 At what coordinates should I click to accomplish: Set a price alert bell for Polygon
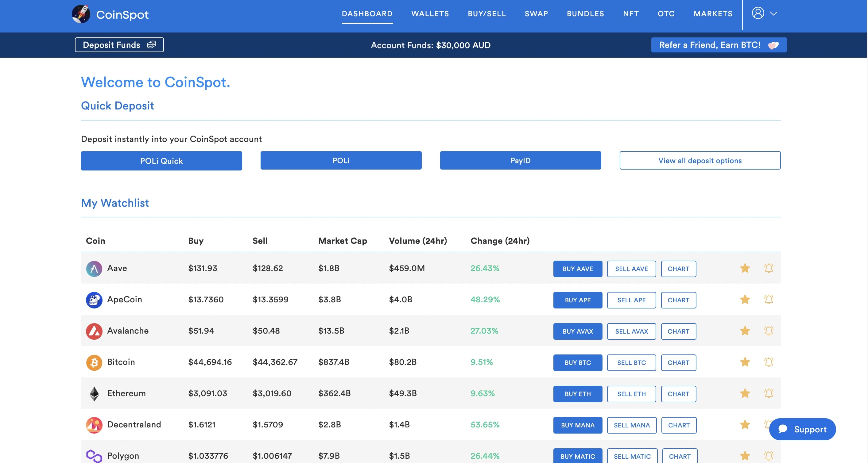click(x=769, y=456)
